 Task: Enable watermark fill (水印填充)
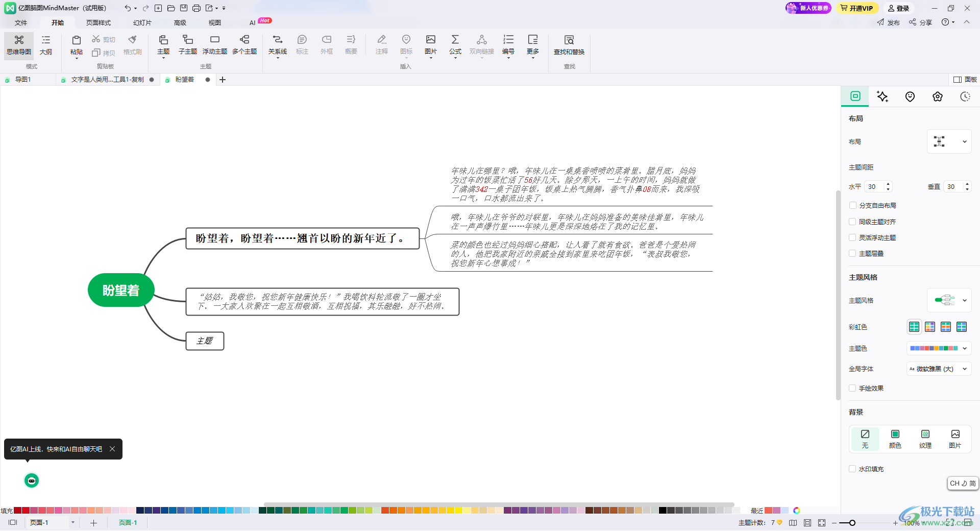(852, 469)
